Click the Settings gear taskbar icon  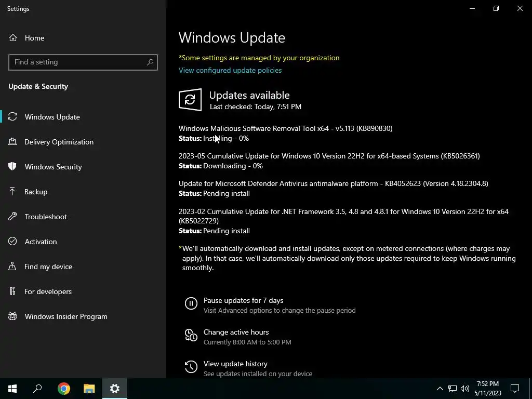[x=115, y=389]
